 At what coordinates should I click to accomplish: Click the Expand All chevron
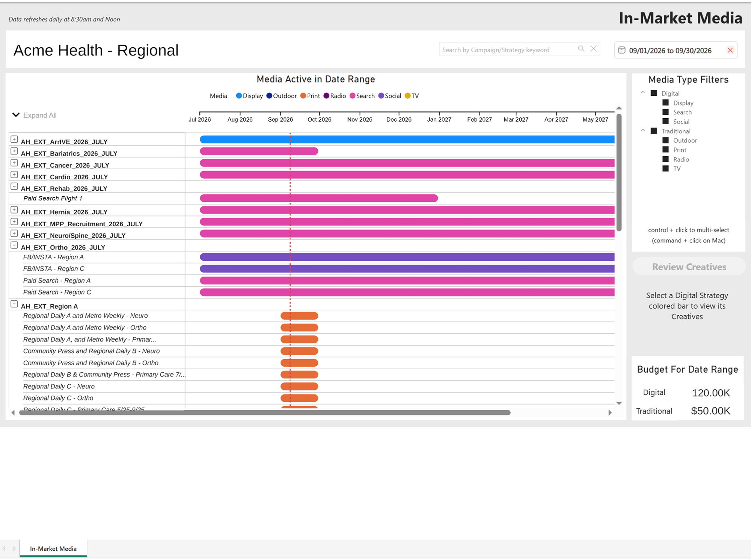point(16,115)
